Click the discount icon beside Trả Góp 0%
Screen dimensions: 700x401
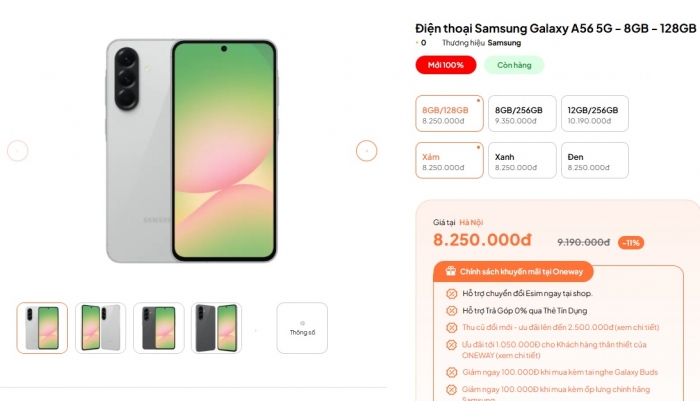[x=451, y=310]
